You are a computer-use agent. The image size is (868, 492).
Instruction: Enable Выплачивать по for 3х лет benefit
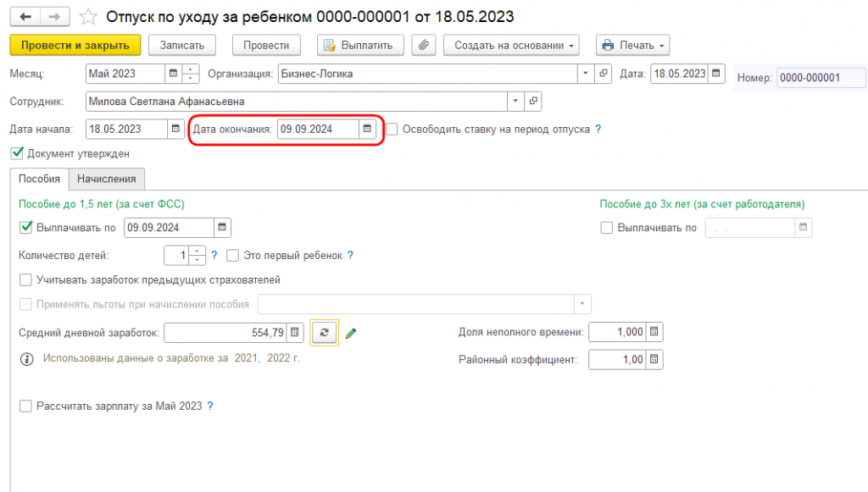607,227
